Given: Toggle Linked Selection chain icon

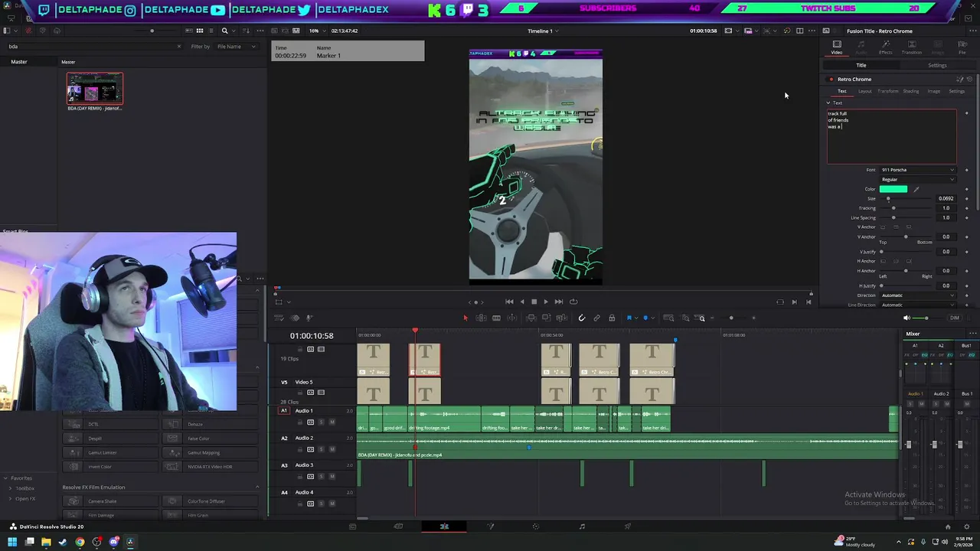Looking at the screenshot, I should 596,318.
